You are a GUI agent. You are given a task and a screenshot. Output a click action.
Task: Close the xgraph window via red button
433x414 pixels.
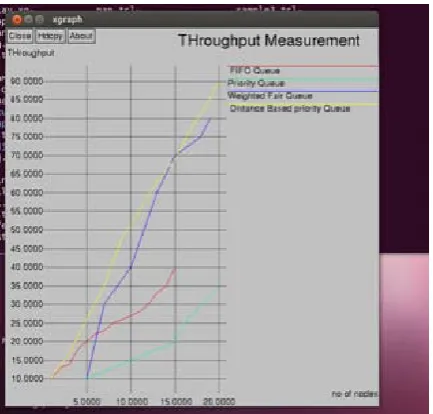coord(17,20)
